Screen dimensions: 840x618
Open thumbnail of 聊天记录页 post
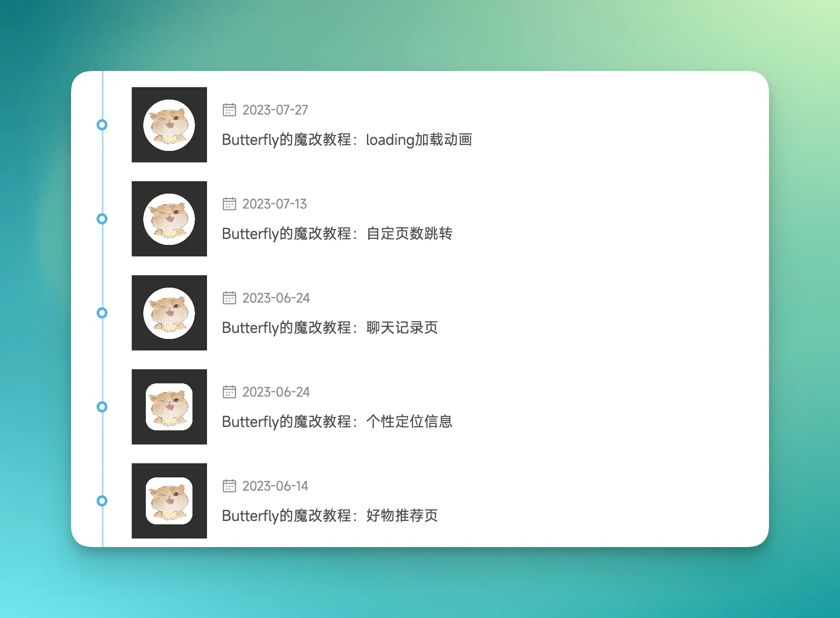click(169, 313)
